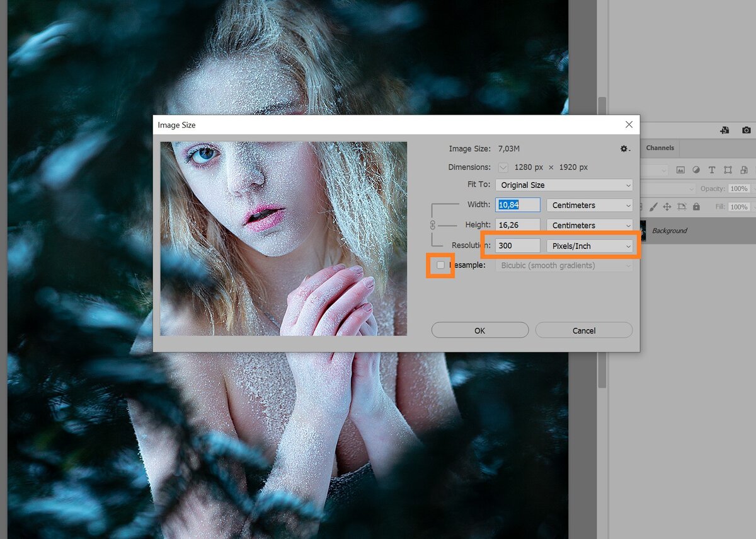Viewport: 756px width, 539px height.
Task: Click the preview thumbnail in Image Size dialog
Action: tap(283, 238)
